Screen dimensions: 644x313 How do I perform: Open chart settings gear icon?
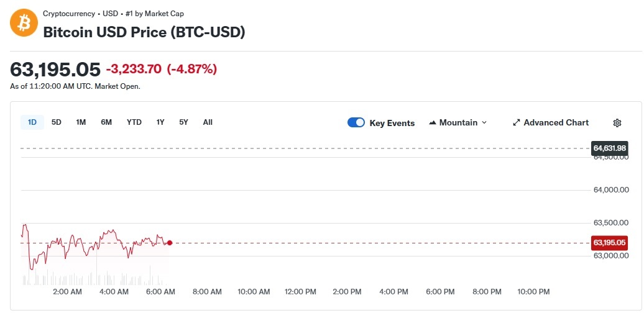coord(617,123)
